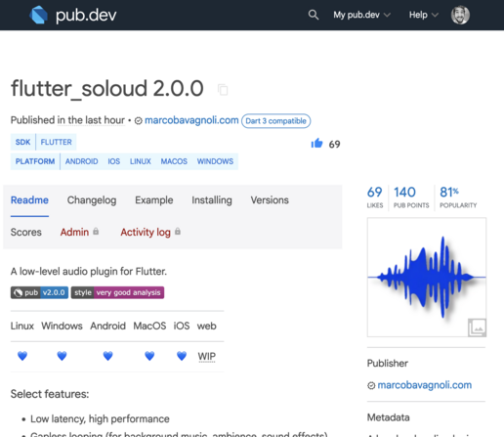Open the Scores tab
Screen dimensions: 504x437
[26, 232]
